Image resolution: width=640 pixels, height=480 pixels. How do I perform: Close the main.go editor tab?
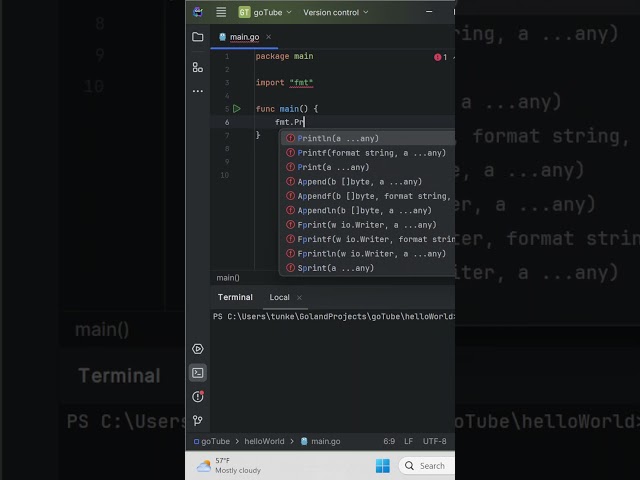[269, 37]
